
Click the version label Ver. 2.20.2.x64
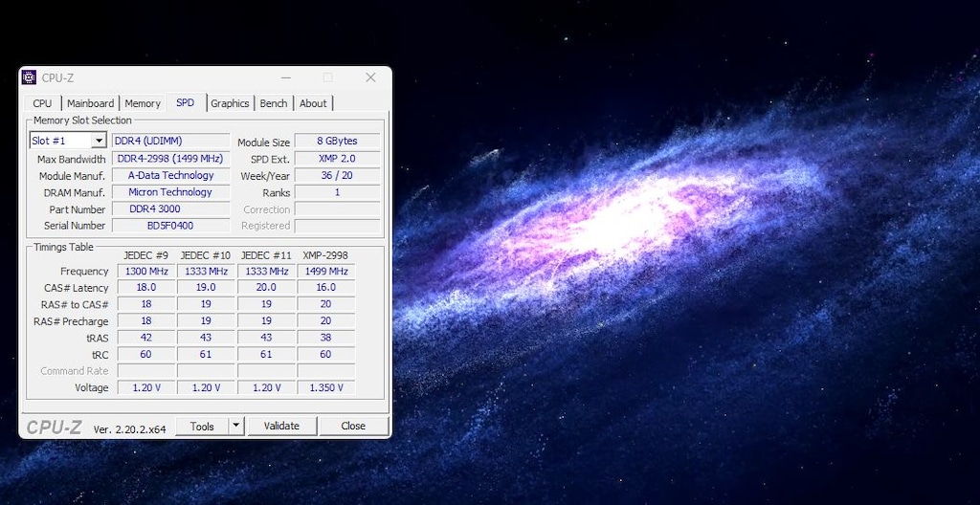click(129, 429)
